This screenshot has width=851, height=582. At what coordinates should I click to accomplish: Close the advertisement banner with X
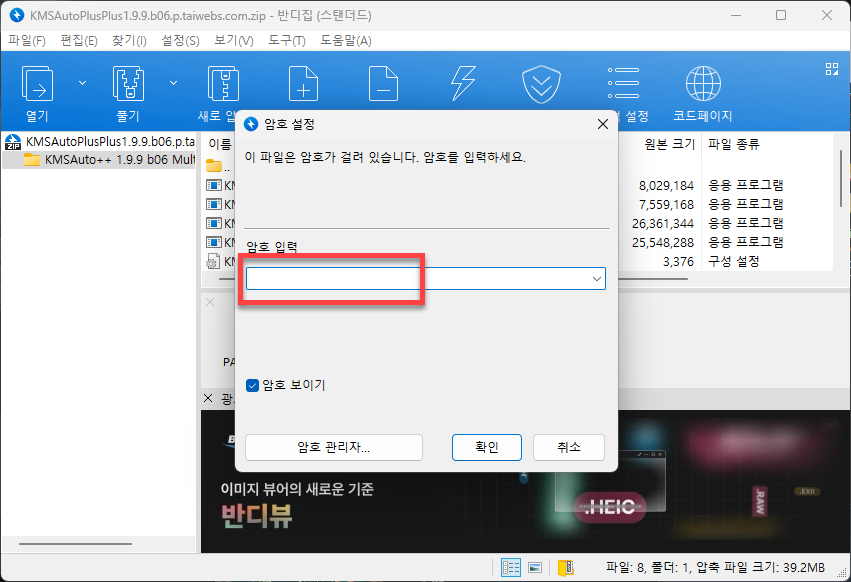click(208, 398)
